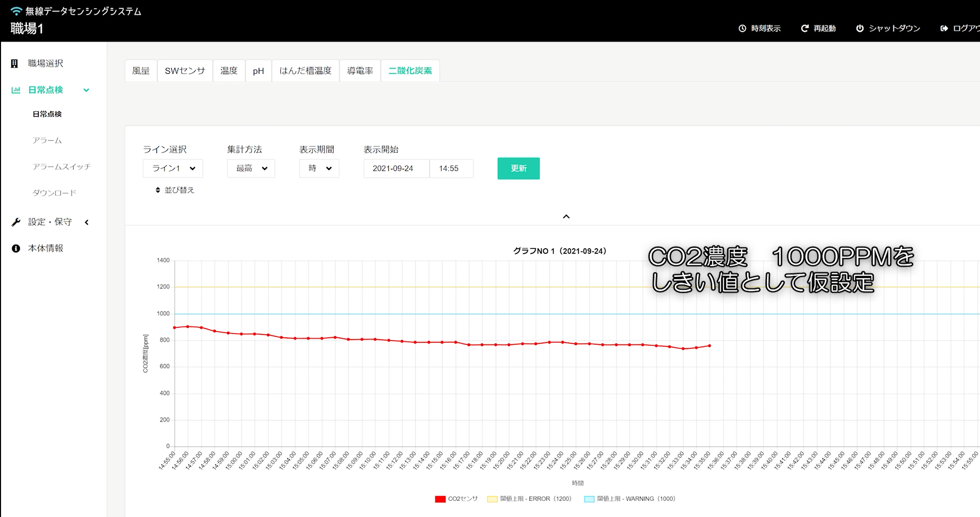The image size is (980, 517).
Task: Toggle blue 閾値上限 WARNING (1000) legend swatch
Action: pos(589,499)
